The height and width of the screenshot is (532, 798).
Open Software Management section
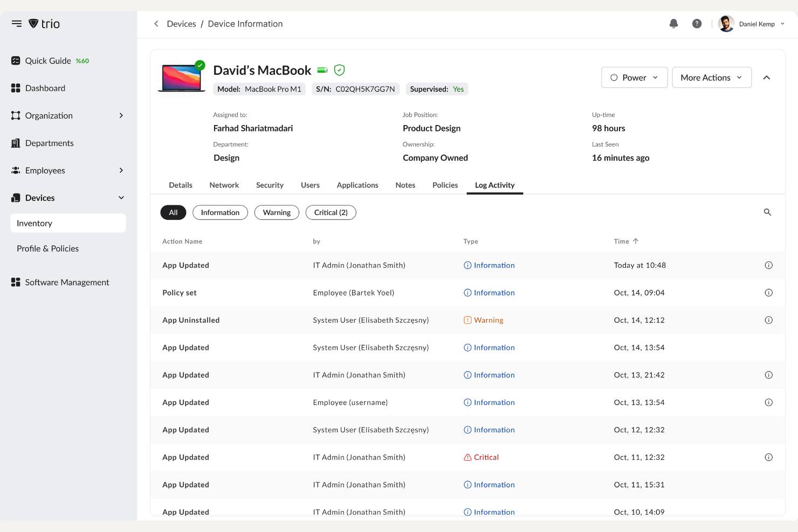pyautogui.click(x=66, y=282)
